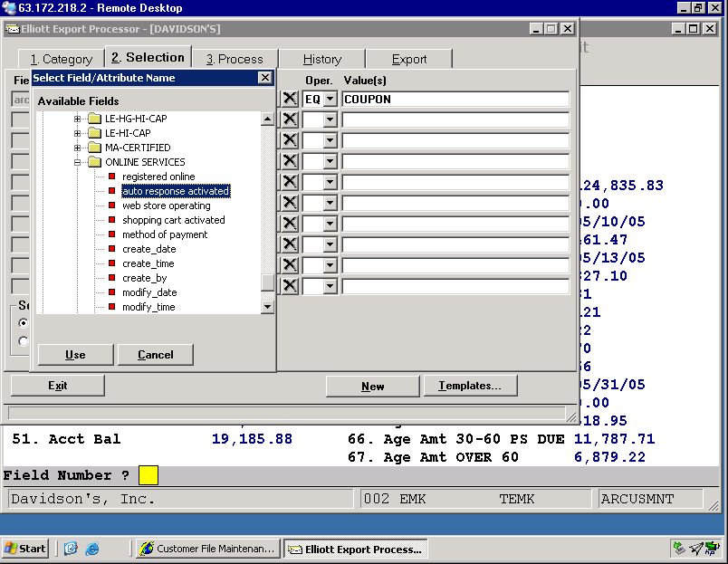728x564 pixels.
Task: Select the "ONLINE SERVICES" folder label
Action: pos(145,162)
